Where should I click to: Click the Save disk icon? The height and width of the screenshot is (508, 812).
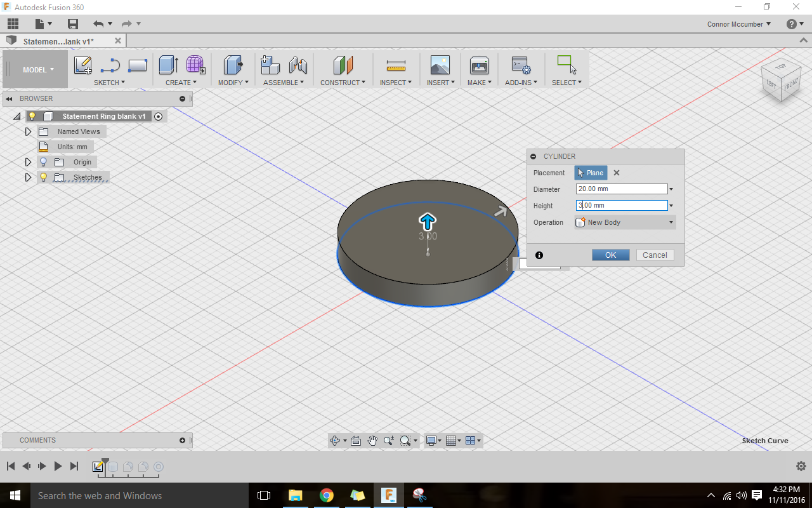point(73,24)
